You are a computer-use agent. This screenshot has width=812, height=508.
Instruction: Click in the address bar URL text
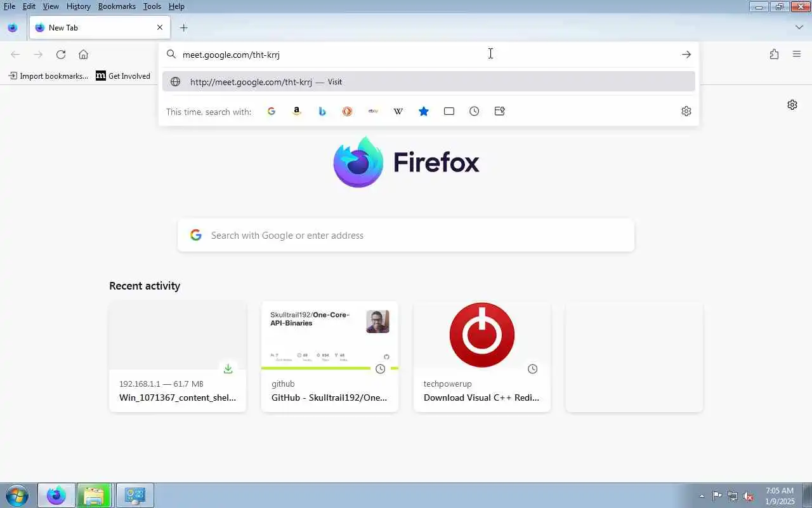click(231, 55)
